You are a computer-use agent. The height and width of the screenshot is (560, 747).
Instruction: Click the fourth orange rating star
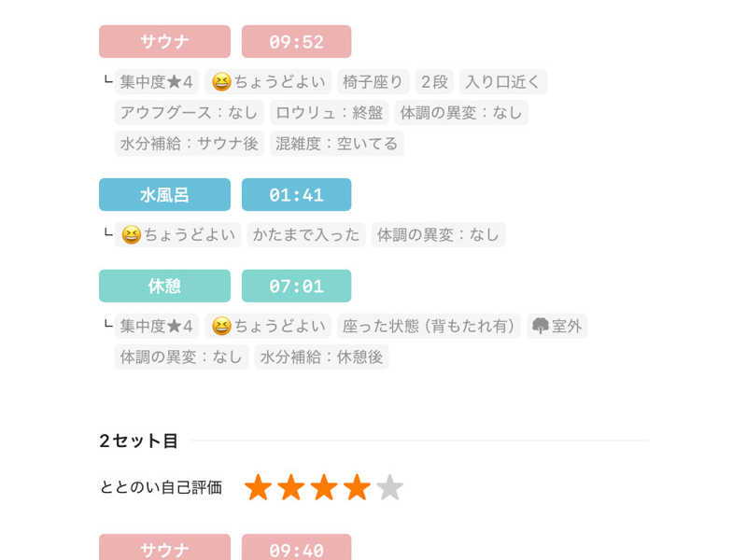tap(357, 487)
